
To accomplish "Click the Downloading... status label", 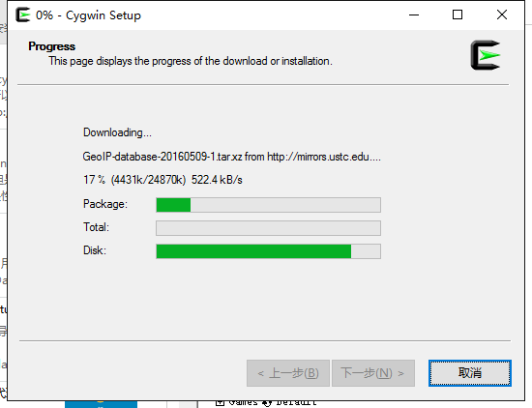I will click(117, 132).
